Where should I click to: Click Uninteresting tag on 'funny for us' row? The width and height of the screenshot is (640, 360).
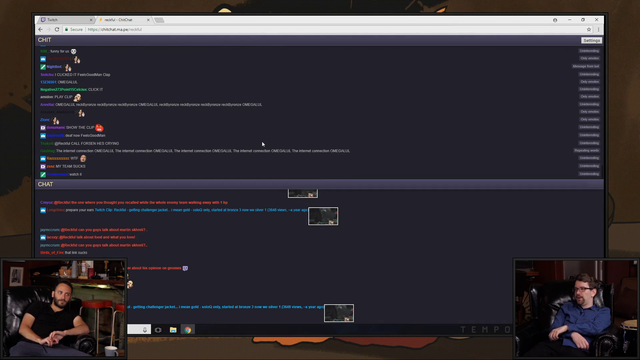pos(589,51)
